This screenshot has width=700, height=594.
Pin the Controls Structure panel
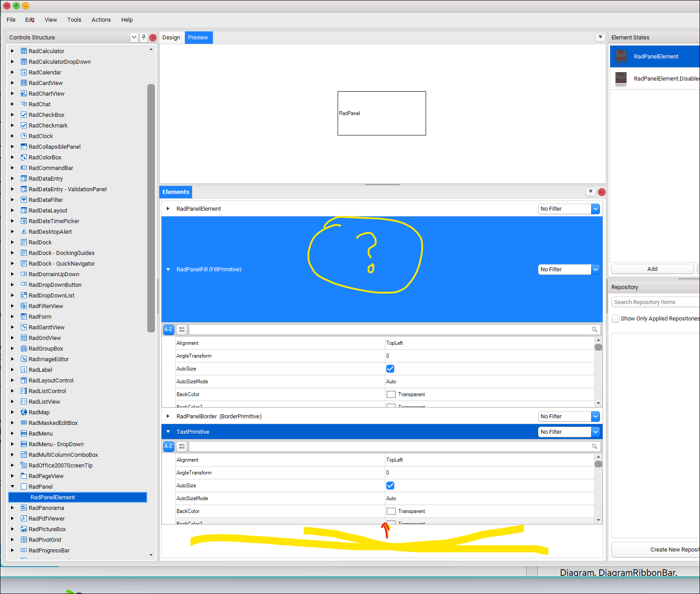pyautogui.click(x=144, y=38)
